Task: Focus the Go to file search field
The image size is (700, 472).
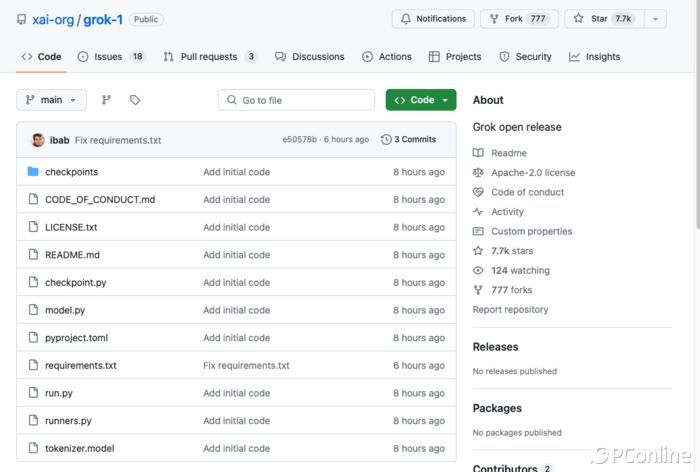Action: pos(296,100)
